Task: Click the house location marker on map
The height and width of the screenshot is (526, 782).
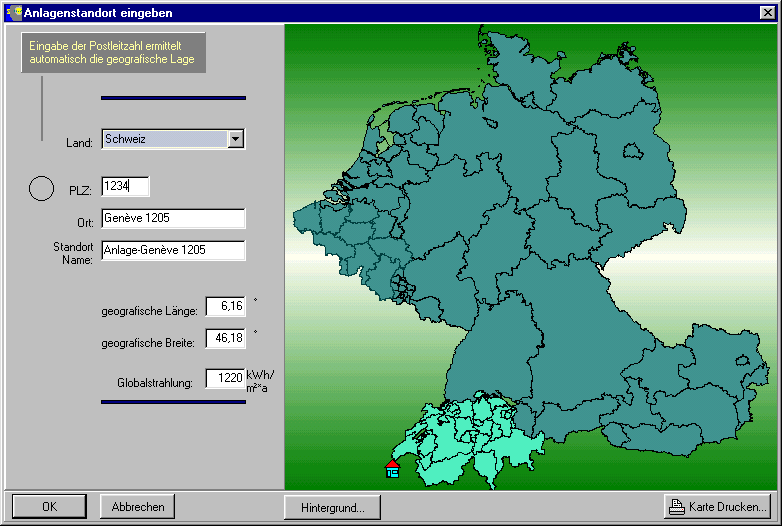Action: point(392,469)
